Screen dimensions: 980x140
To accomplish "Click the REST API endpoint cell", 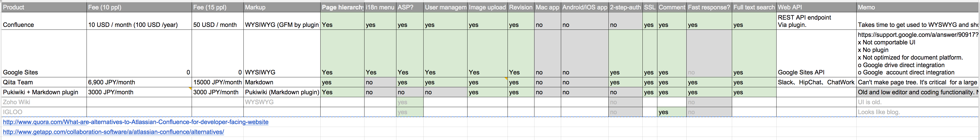I will tap(816, 21).
